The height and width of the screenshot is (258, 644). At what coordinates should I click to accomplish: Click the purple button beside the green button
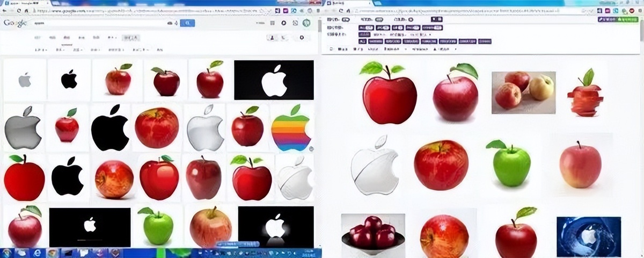pos(607,19)
